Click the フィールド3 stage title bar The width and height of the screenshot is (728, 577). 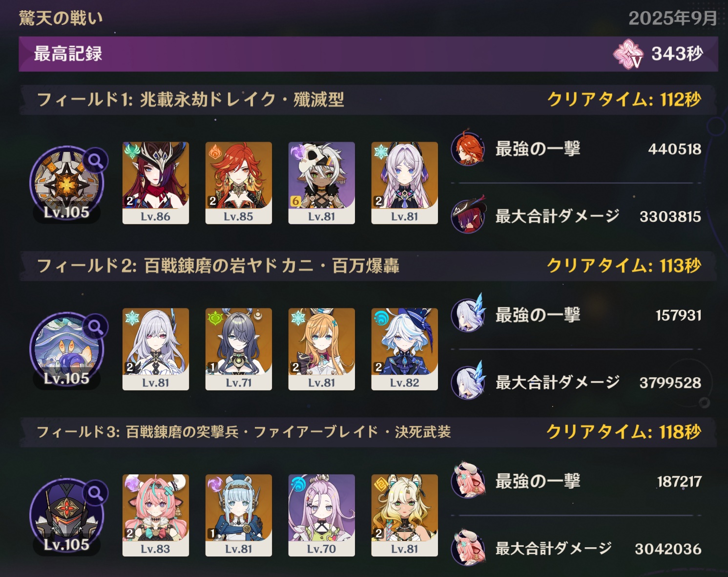(x=368, y=432)
